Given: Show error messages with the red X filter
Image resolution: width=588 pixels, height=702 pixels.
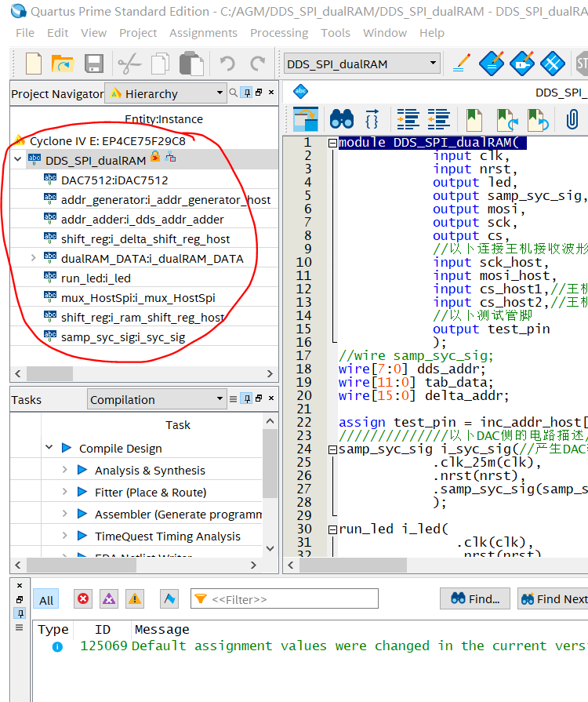Looking at the screenshot, I should (83, 599).
